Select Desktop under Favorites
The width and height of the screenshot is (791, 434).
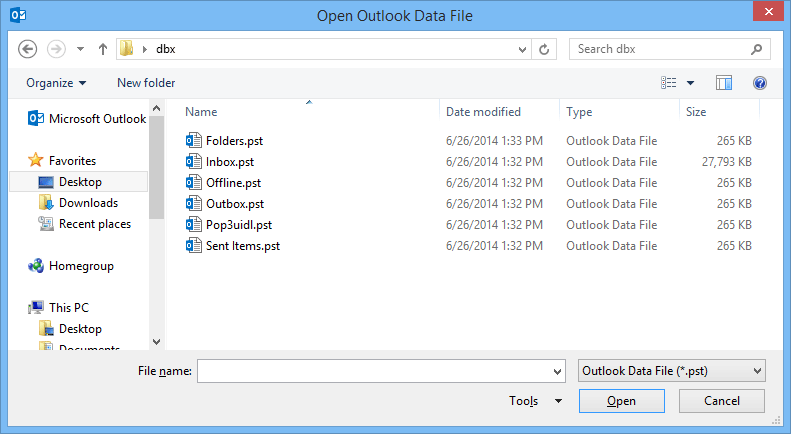tap(79, 182)
